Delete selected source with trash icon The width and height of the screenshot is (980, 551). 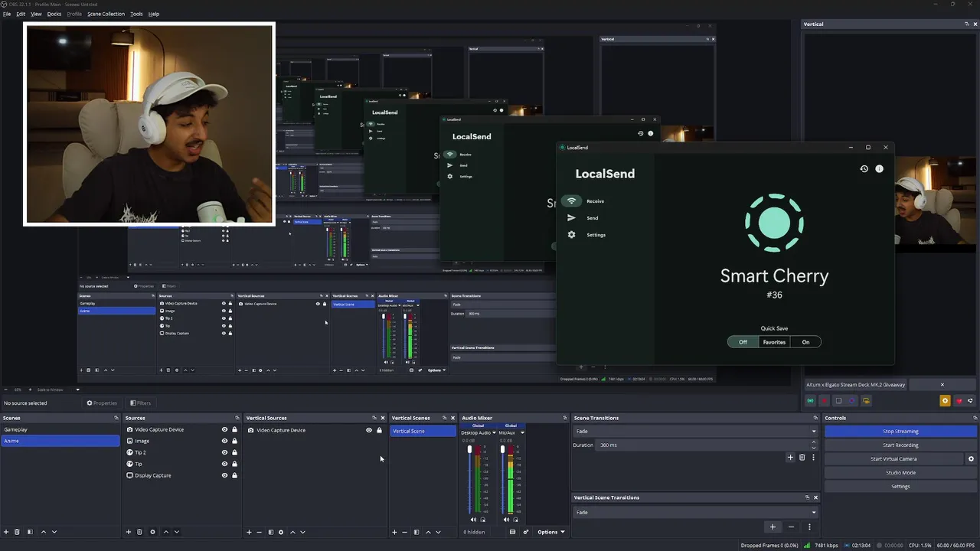[x=139, y=532]
